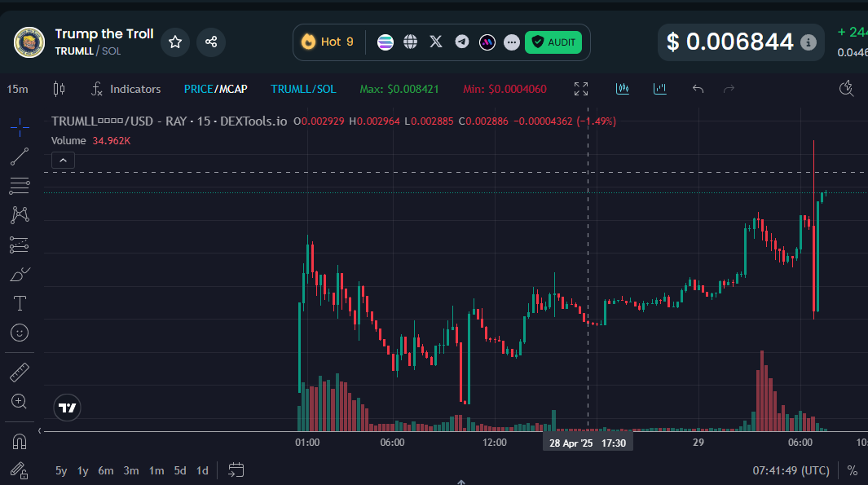
Task: Select the ruler measure tool
Action: [x=20, y=373]
